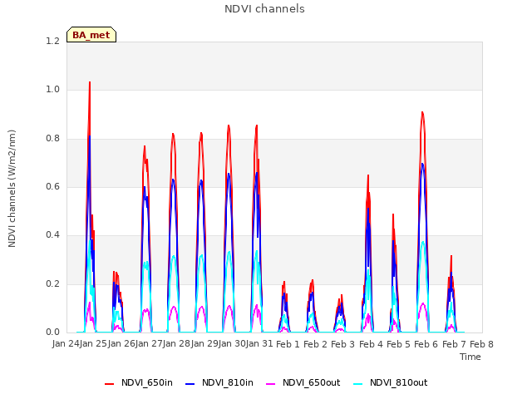Click the red NDVI_650in legend swatch
The height and width of the screenshot is (399, 532).
pyautogui.click(x=109, y=384)
